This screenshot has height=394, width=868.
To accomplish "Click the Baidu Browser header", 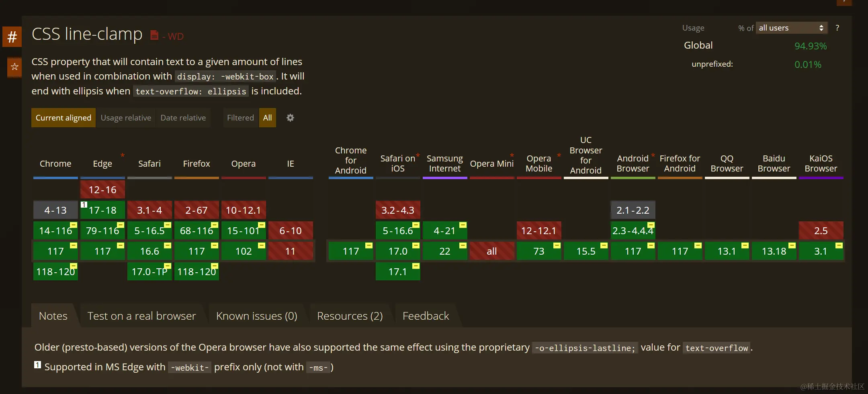I will point(774,163).
